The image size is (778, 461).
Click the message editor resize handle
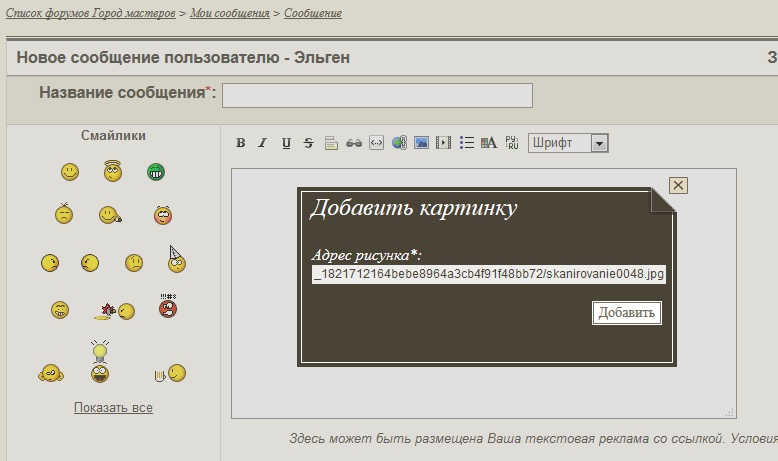click(729, 412)
